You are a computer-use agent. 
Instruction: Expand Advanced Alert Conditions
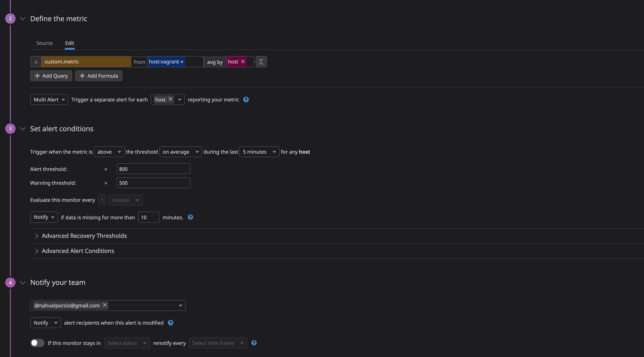78,251
